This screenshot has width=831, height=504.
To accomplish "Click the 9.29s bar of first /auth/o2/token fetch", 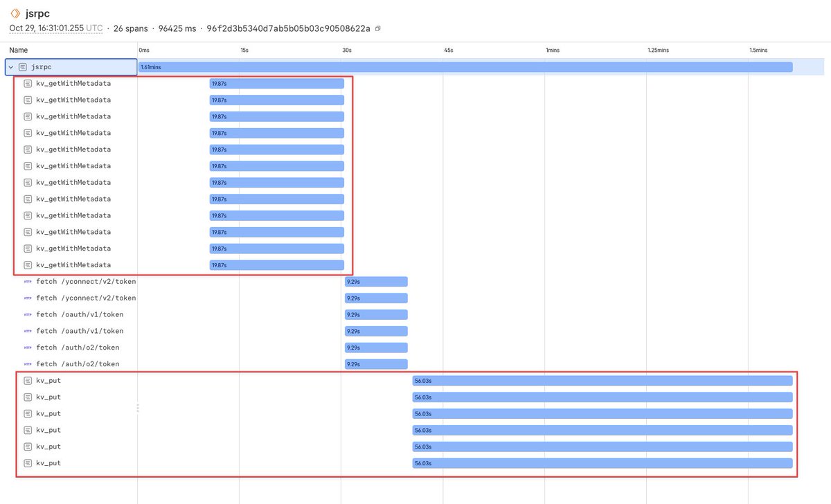I will point(376,348).
